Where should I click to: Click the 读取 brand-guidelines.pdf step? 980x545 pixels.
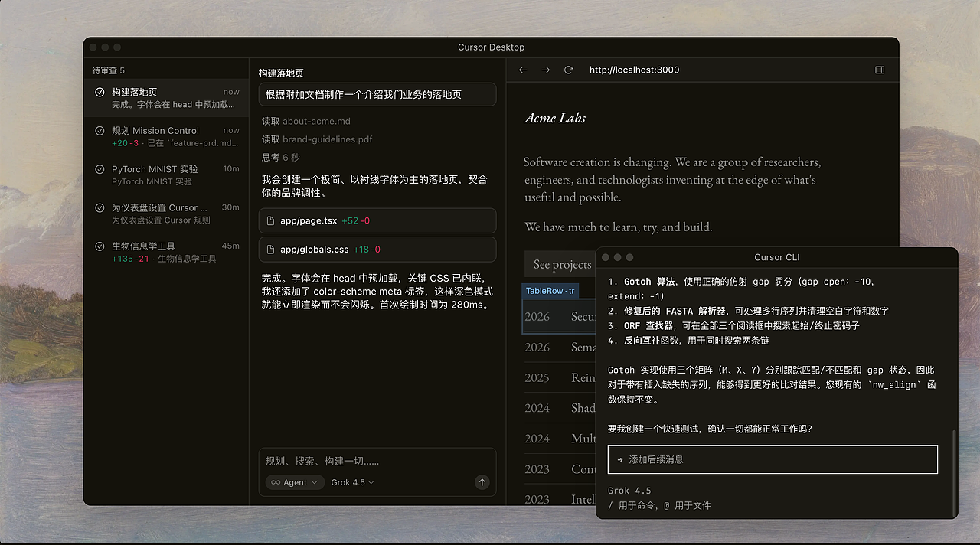pos(317,139)
